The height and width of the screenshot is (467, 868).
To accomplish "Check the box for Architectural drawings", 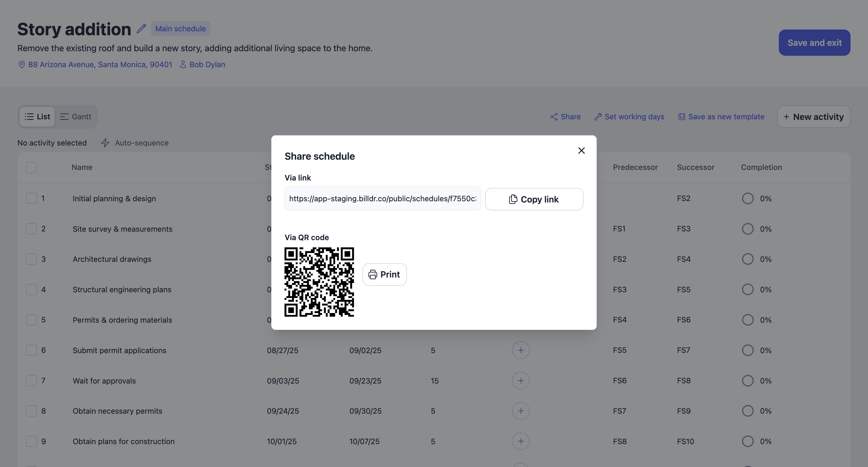I will coord(31,259).
